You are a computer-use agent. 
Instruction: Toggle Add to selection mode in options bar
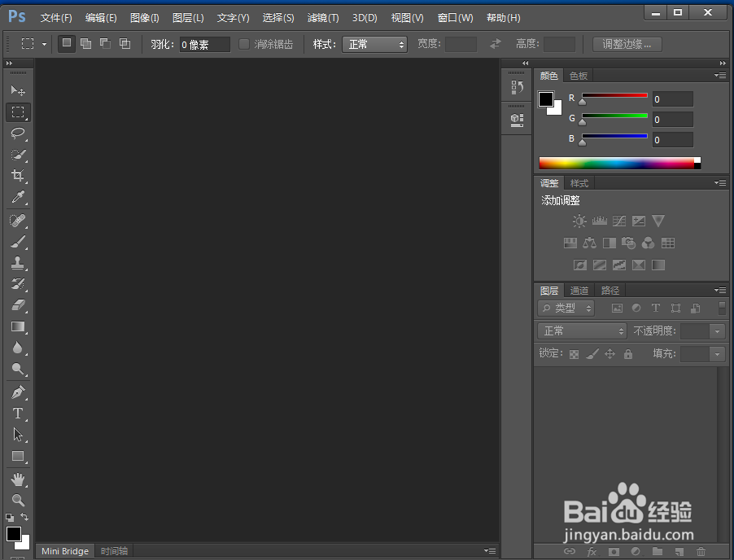click(85, 44)
